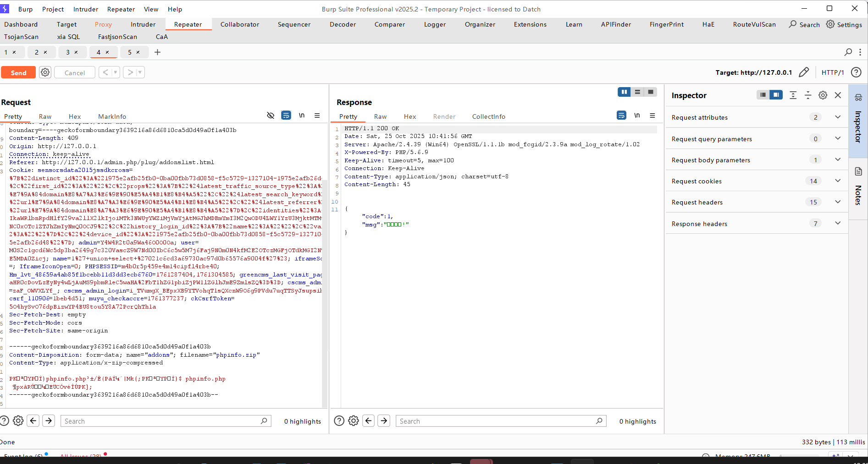Image resolution: width=868 pixels, height=464 pixels.
Task: Add a new Repeater tab
Action: tap(157, 52)
